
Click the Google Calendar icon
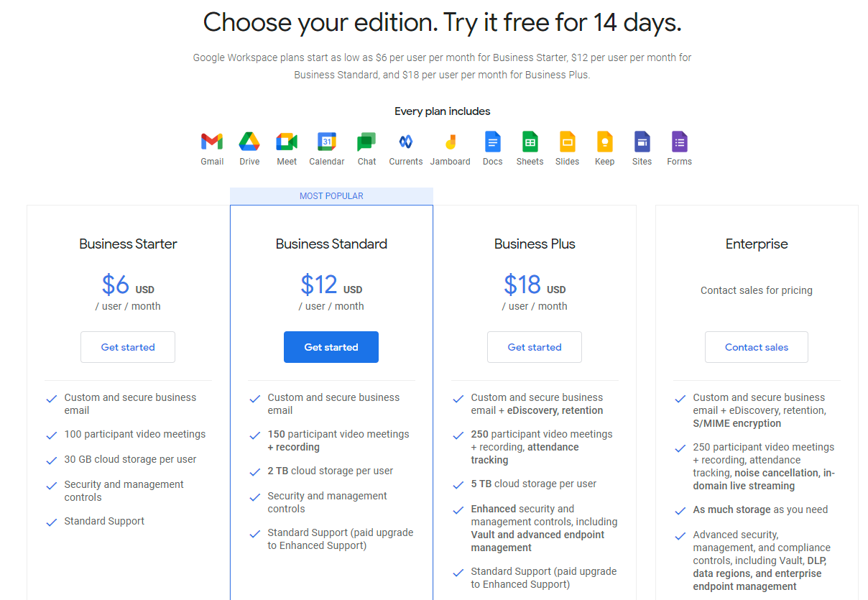327,142
